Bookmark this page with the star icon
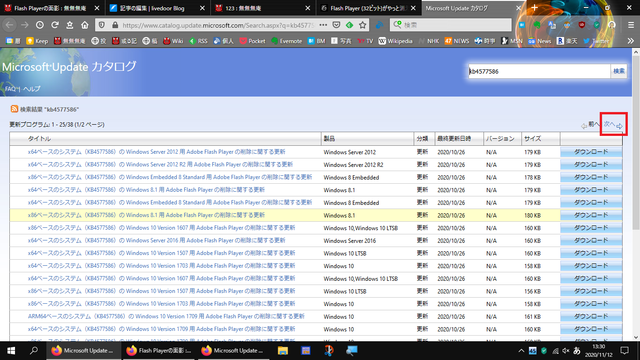 point(362,25)
